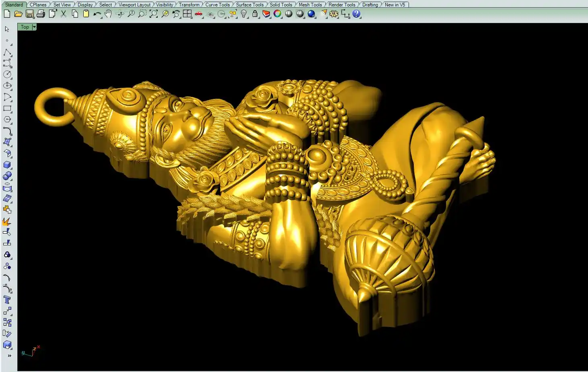Select the Text object tool

[7, 300]
